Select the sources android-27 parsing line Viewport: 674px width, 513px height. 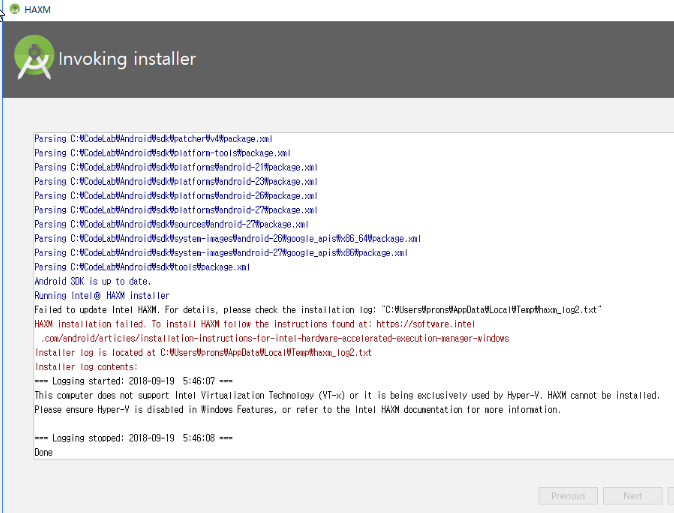[172, 224]
